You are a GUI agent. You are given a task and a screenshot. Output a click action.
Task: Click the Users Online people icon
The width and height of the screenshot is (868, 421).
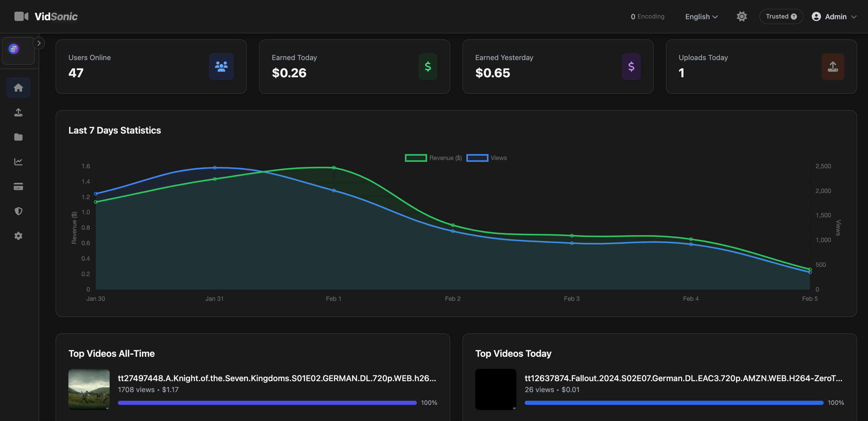click(221, 67)
